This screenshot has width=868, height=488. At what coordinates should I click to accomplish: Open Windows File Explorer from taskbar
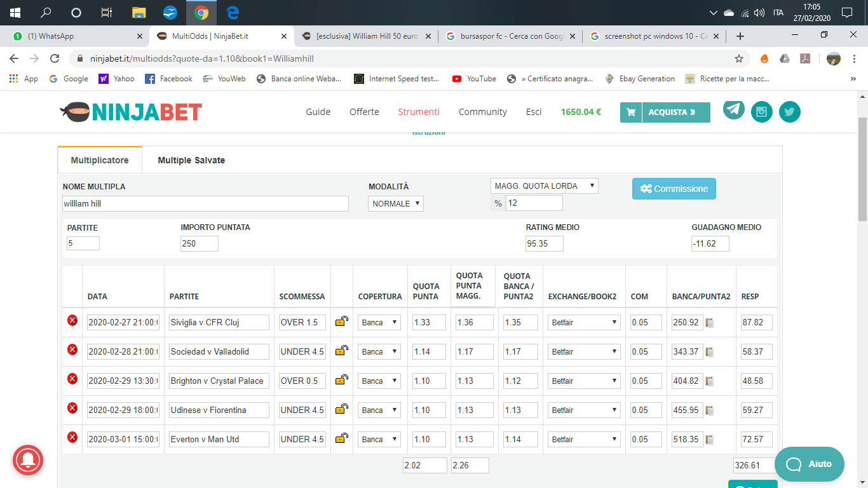tap(139, 12)
